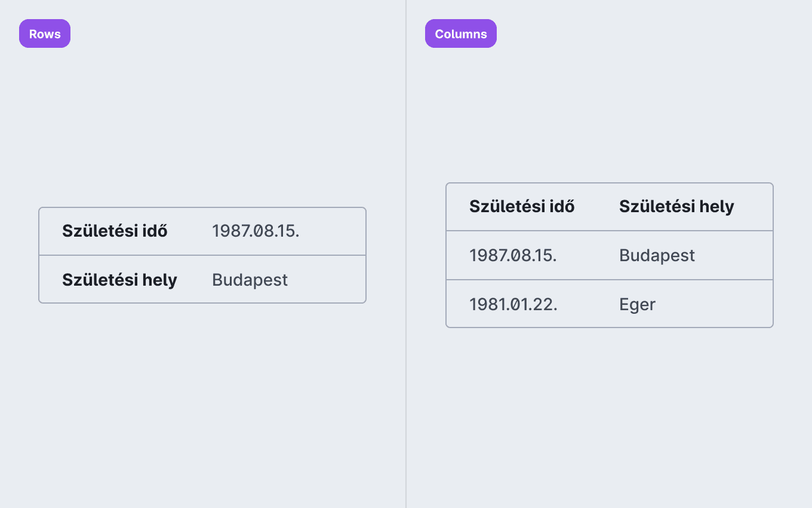Select Születési hely header in Columns table

pos(676,206)
